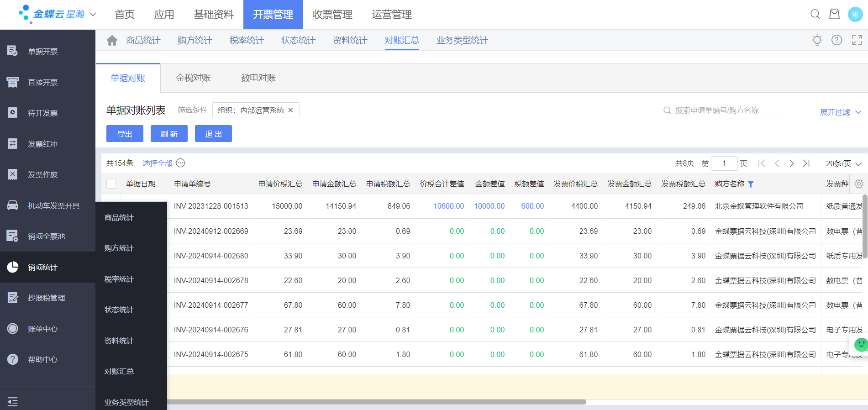The height and width of the screenshot is (410, 868).
Task: Click the 导出 export button
Action: click(125, 134)
